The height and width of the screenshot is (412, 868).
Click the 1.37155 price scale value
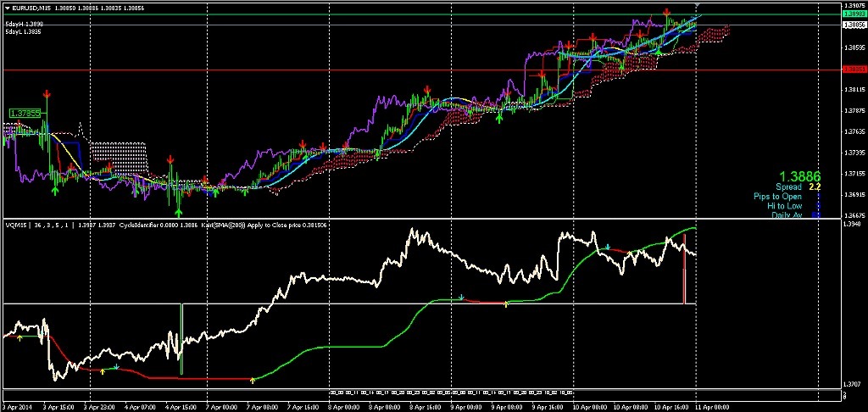coord(854,174)
